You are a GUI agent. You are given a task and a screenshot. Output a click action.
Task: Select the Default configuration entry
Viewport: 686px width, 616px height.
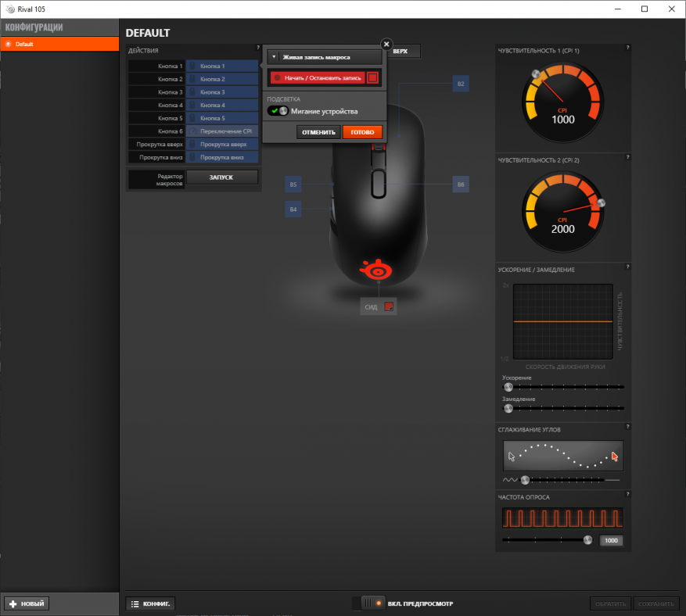(x=59, y=44)
